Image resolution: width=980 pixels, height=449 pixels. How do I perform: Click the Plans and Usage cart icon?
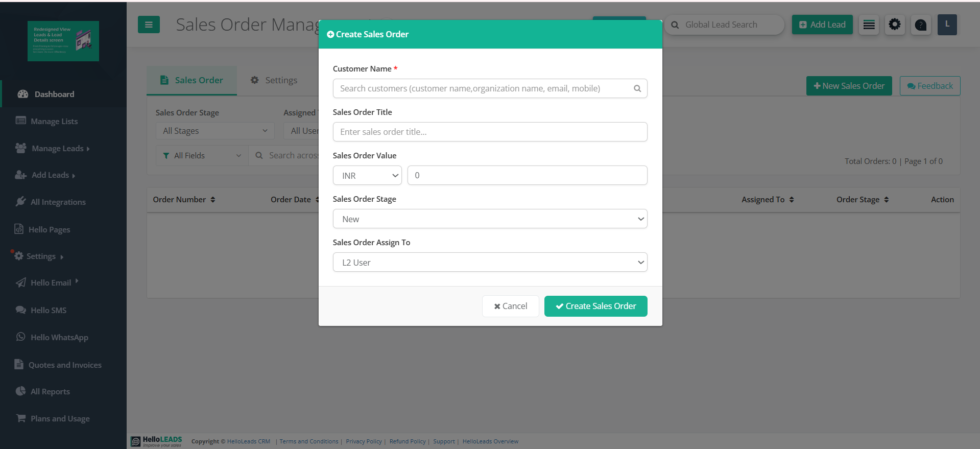click(x=21, y=418)
